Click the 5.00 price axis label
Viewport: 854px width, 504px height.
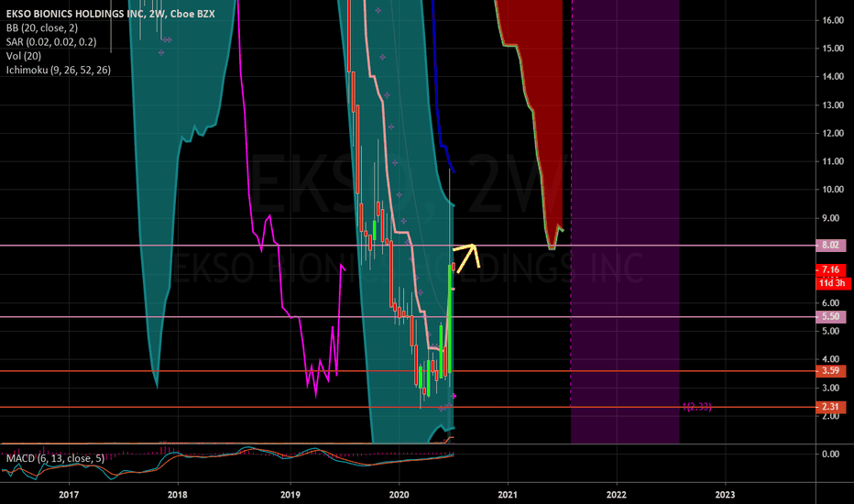pos(833,331)
